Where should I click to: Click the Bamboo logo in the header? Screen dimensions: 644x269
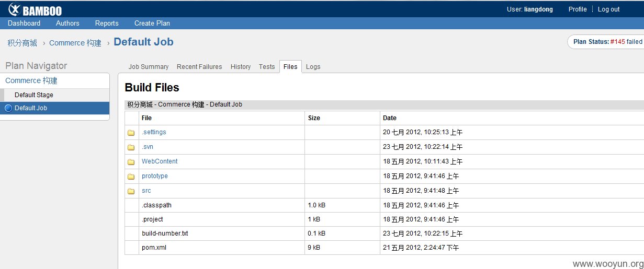pos(35,9)
